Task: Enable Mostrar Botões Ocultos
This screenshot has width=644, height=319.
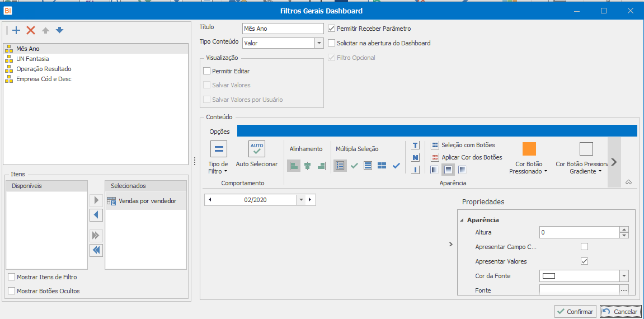Action: 12,291
